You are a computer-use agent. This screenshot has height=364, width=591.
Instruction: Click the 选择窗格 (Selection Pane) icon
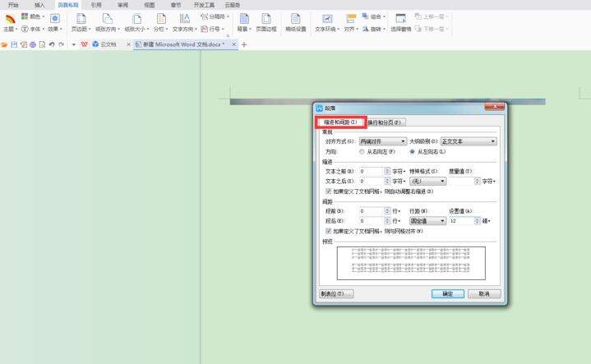400,19
